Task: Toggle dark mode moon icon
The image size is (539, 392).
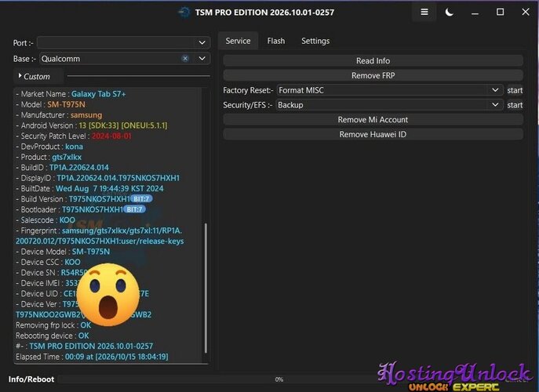Action: coord(450,13)
